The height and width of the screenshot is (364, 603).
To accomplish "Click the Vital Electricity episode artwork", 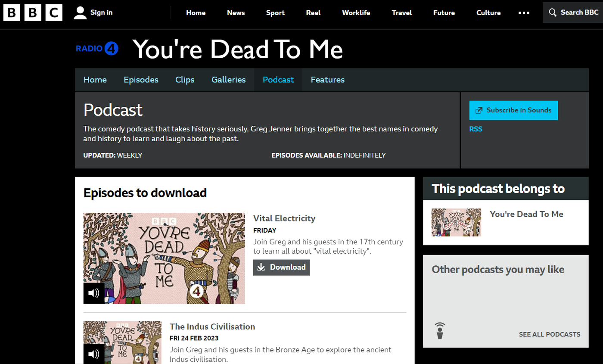I will (x=164, y=258).
